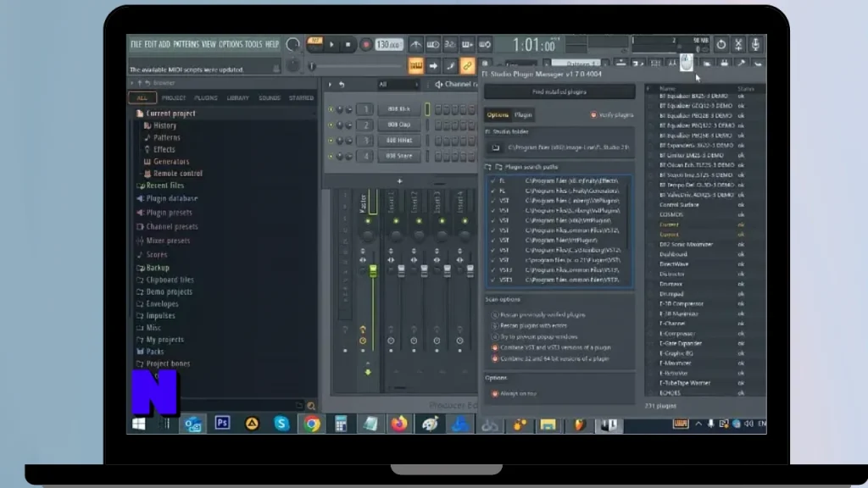
Task: Click the browse folder icon for FL Studio folder
Action: coord(495,147)
